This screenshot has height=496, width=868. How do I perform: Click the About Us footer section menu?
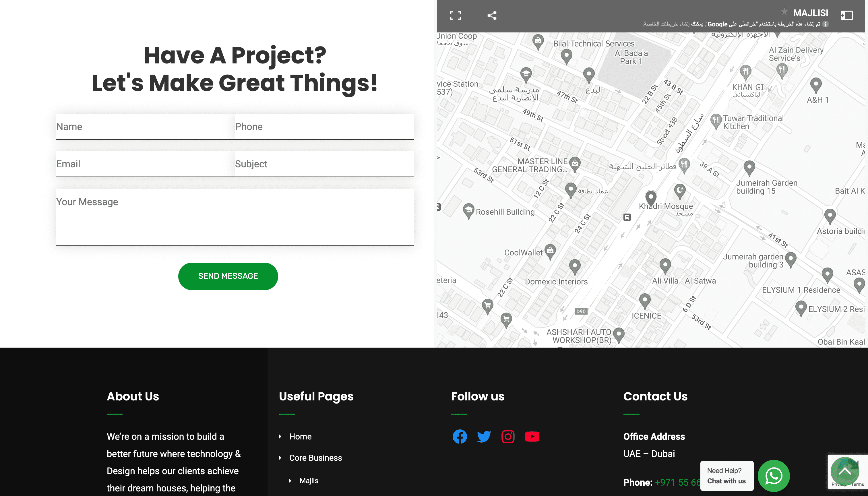pos(133,396)
